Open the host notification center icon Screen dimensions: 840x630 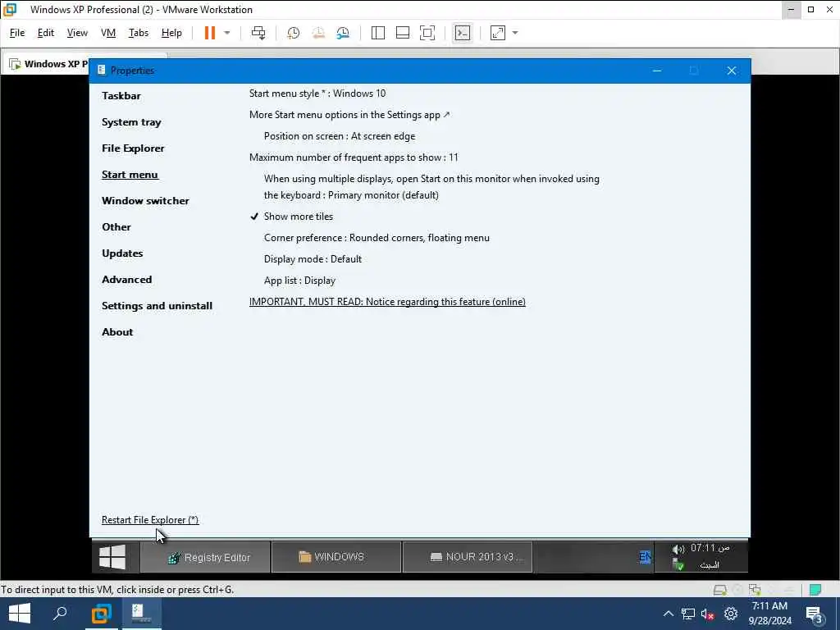815,614
